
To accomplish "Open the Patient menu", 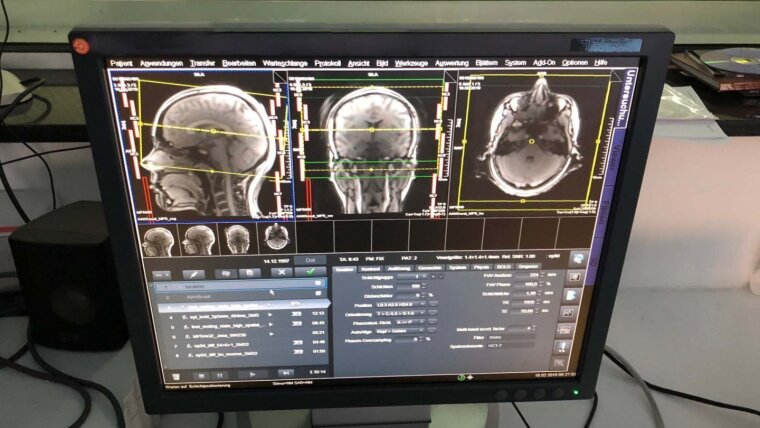I will coord(121,63).
